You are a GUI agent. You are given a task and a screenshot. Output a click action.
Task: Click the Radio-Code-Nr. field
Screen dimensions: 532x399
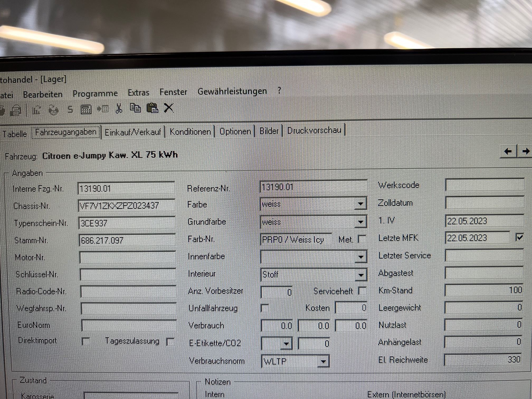128,291
